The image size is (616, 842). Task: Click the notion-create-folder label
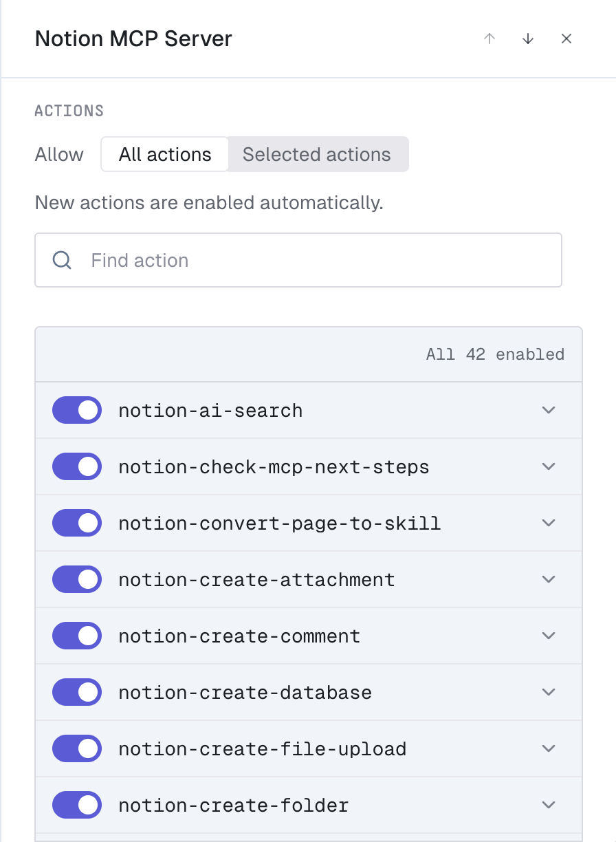(234, 806)
